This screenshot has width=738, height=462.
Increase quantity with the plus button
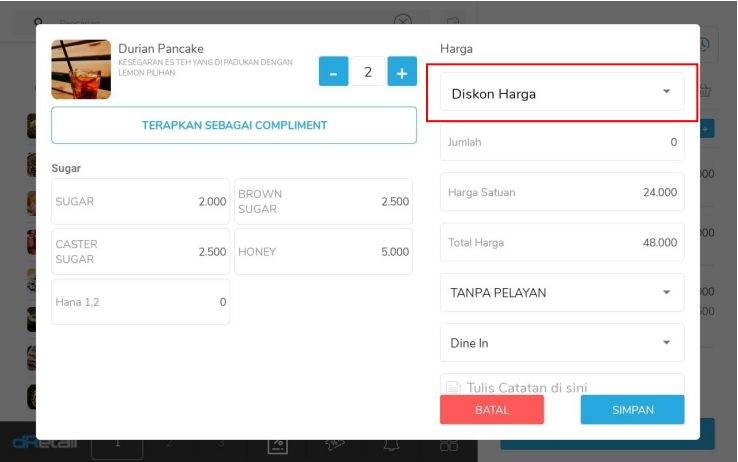402,72
